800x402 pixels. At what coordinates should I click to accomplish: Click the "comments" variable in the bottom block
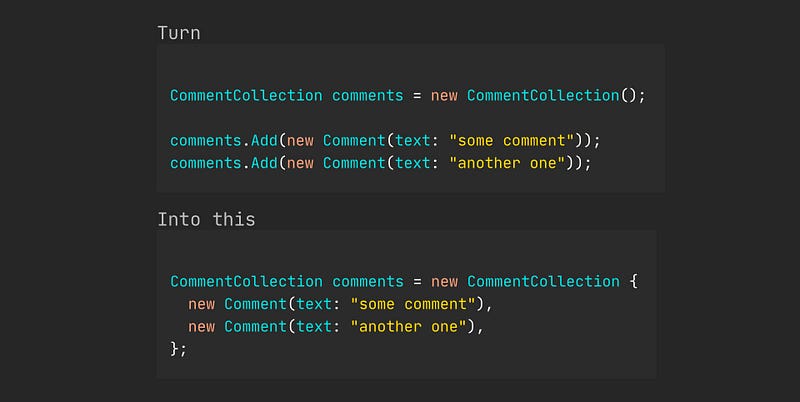click(367, 282)
